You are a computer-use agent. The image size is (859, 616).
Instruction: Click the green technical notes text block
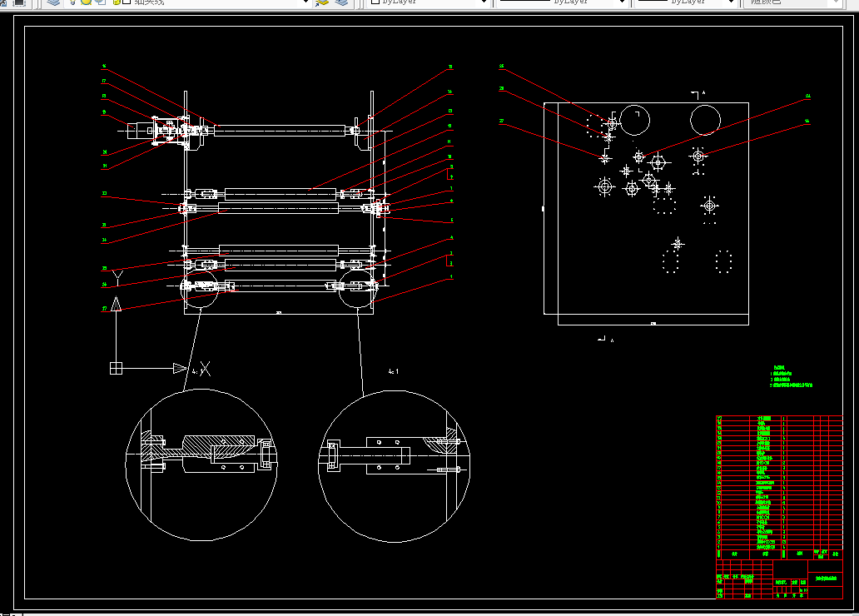click(792, 376)
